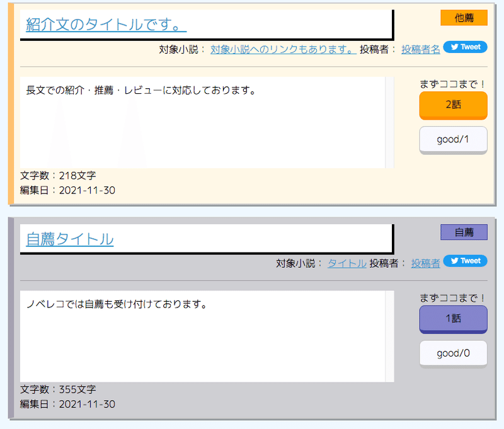Click the 投稿者： label in the 自薦 card

pyautogui.click(x=387, y=263)
